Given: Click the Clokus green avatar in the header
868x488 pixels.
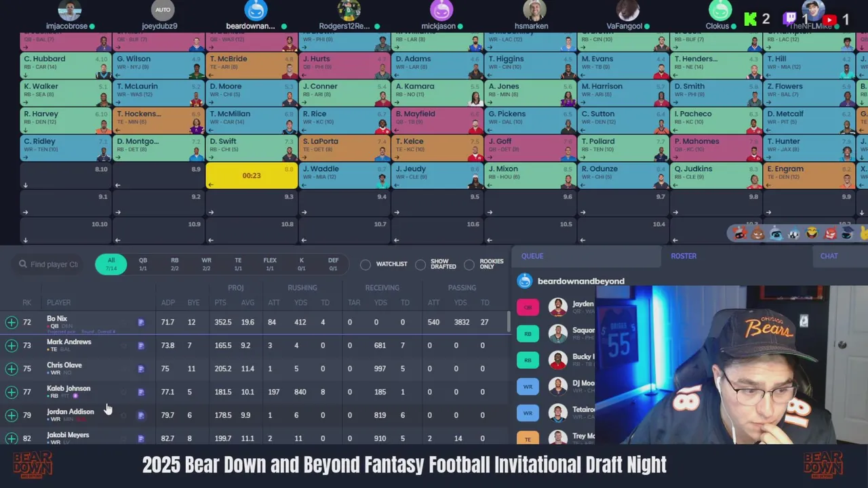Looking at the screenshot, I should coord(720,9).
